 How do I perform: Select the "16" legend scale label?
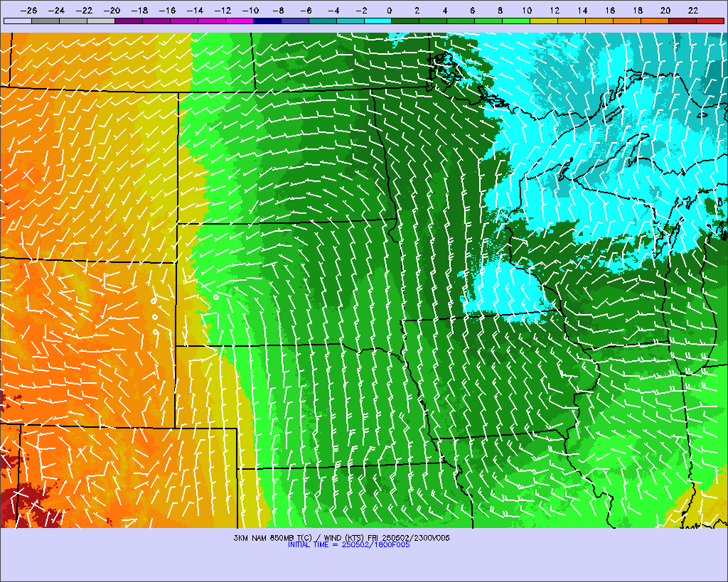(610, 10)
